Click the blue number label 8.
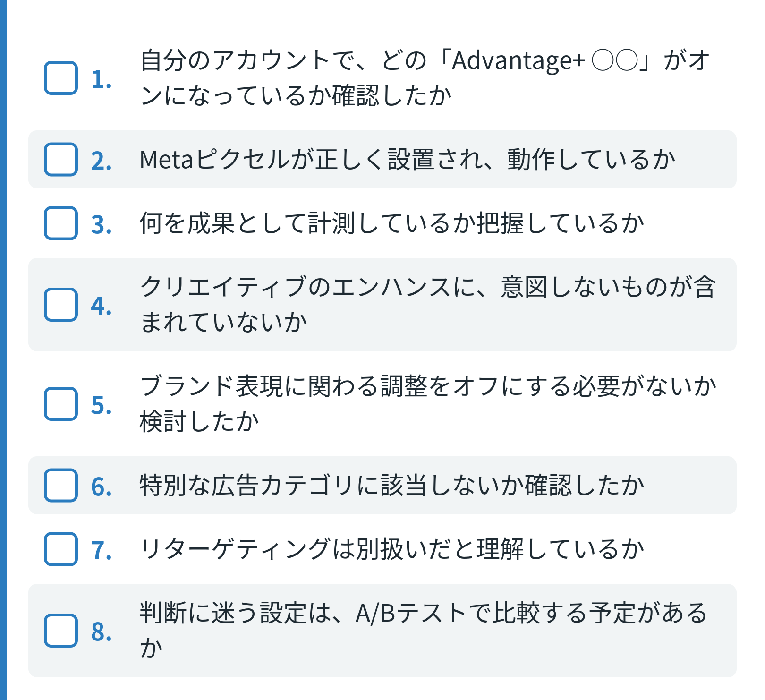The width and height of the screenshot is (765, 700). click(102, 632)
